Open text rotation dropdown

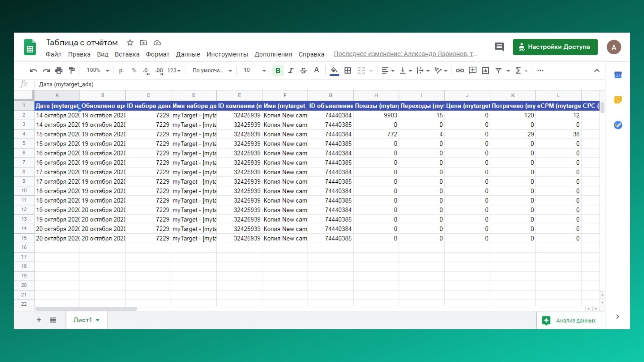[x=441, y=70]
